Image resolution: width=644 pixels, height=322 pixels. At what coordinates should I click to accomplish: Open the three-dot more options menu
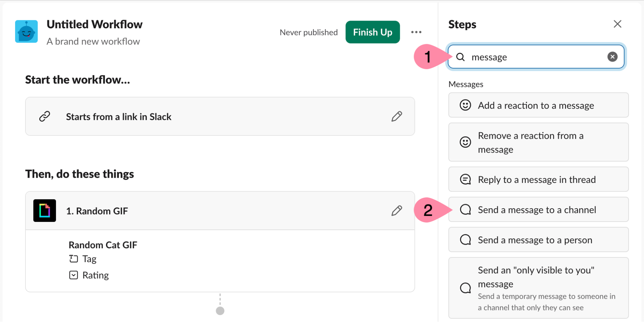coord(416,32)
